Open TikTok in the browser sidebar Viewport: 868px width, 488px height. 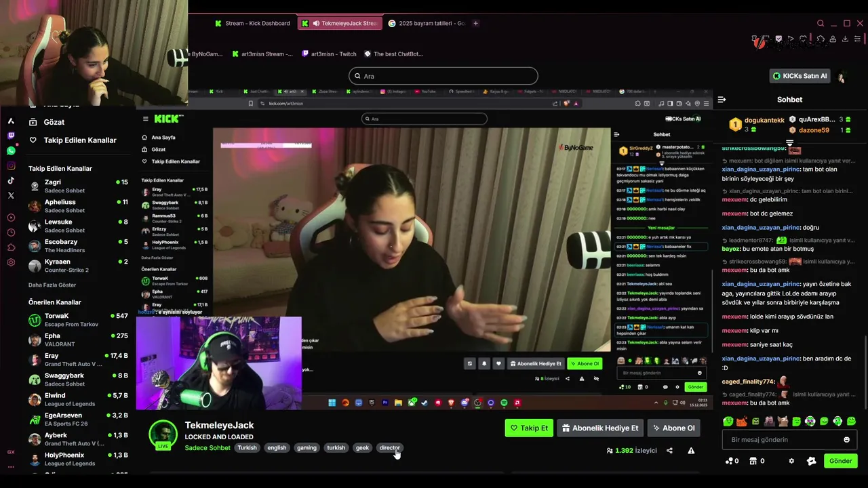point(11,180)
